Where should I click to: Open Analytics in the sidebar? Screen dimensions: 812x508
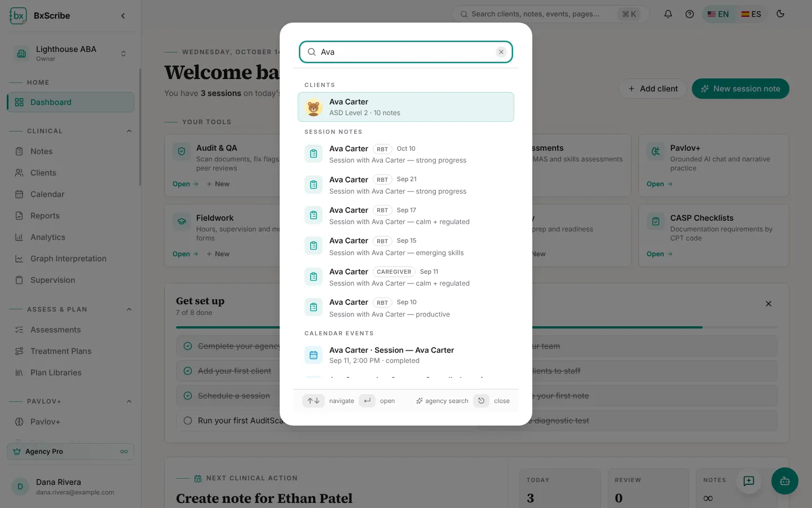pos(70,237)
